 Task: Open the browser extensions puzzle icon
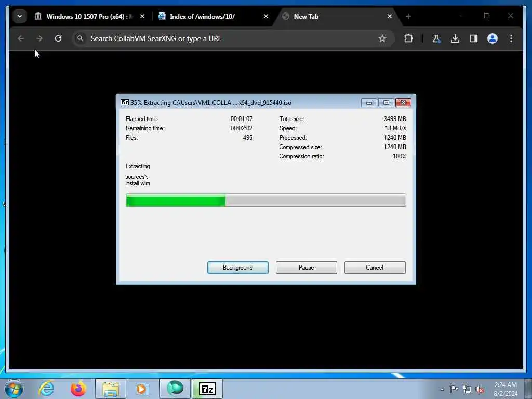[x=408, y=38]
